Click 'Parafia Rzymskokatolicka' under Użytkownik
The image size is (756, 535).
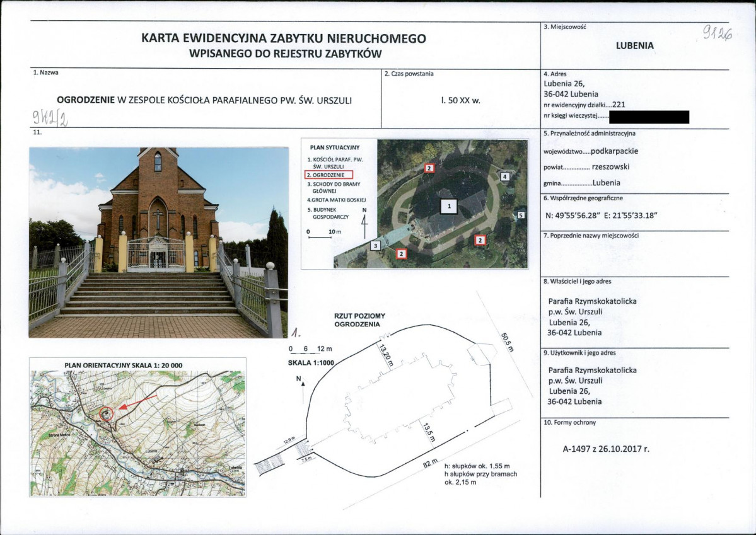[x=592, y=370]
